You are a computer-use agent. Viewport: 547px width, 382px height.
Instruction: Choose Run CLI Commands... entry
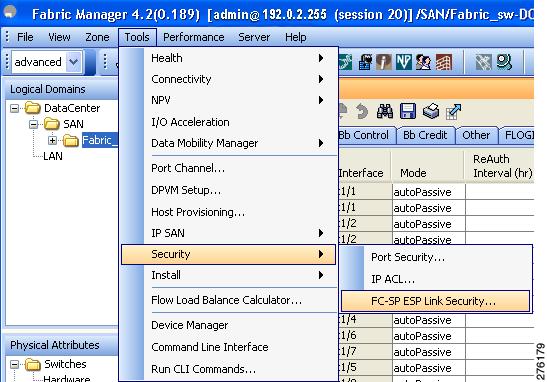tap(228, 369)
